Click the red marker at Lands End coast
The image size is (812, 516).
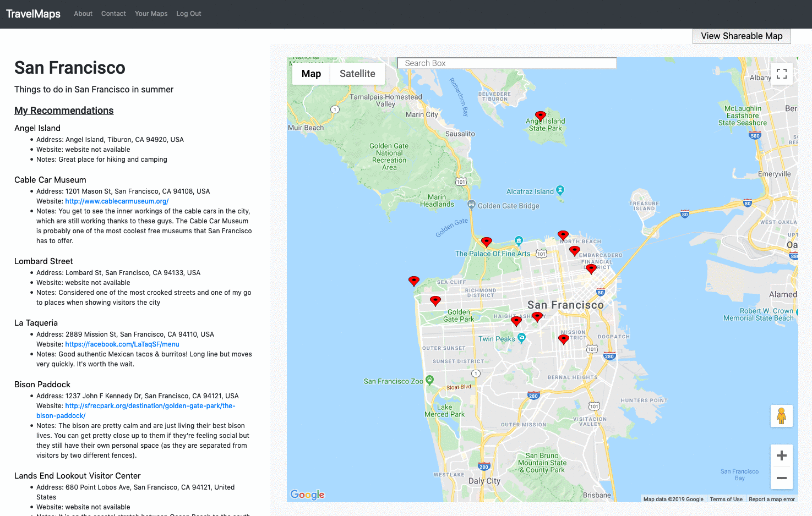point(414,281)
